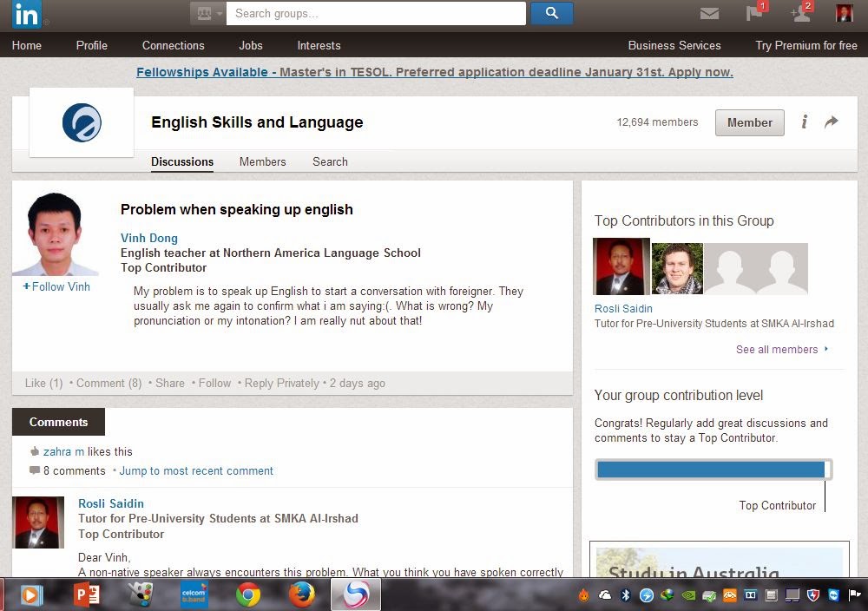Open Business Services menu
This screenshot has width=868, height=611.
point(674,45)
